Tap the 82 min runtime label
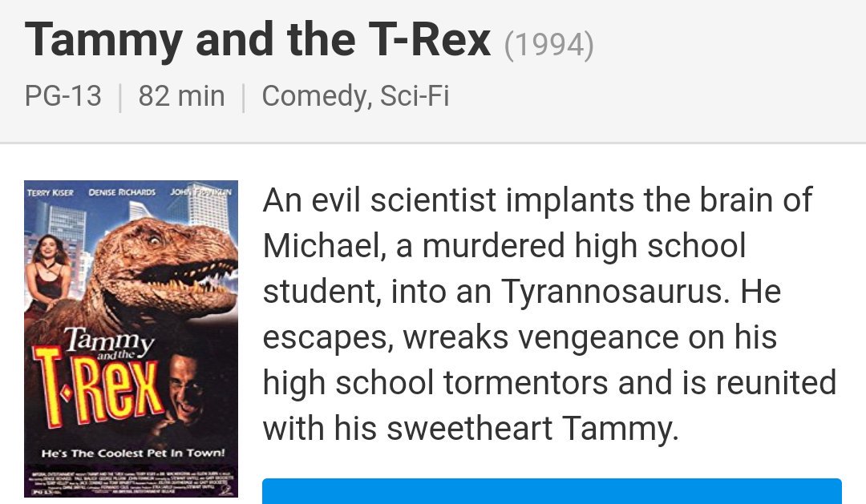Screen dimensions: 866x504 (182, 96)
